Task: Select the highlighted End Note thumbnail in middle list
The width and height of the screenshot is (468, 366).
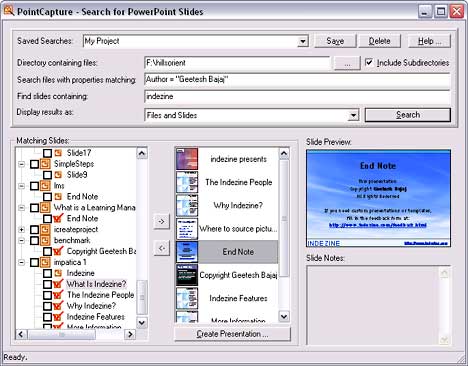Action: pos(187,252)
